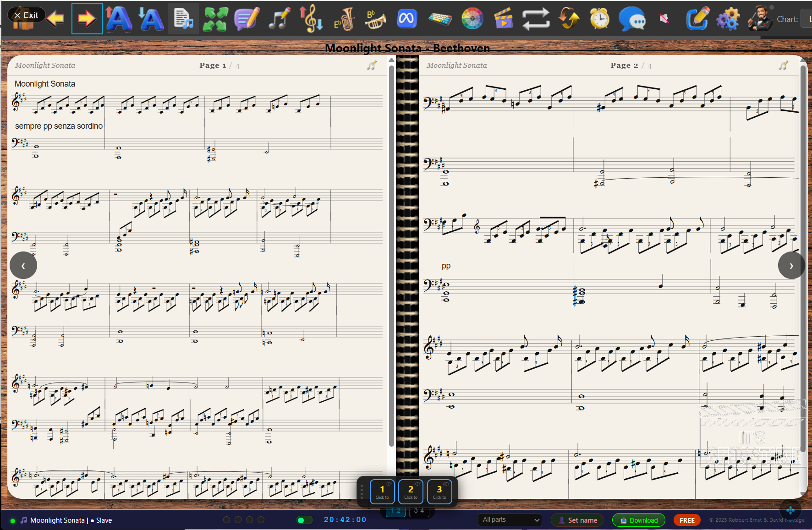Open the color wheel icon
The image size is (812, 530).
[472, 19]
